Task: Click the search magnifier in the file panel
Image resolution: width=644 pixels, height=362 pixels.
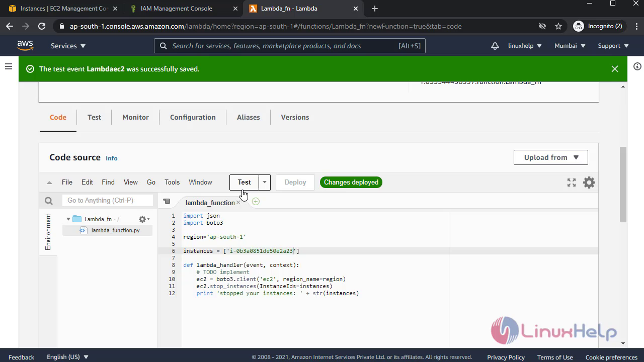Action: coord(49,201)
